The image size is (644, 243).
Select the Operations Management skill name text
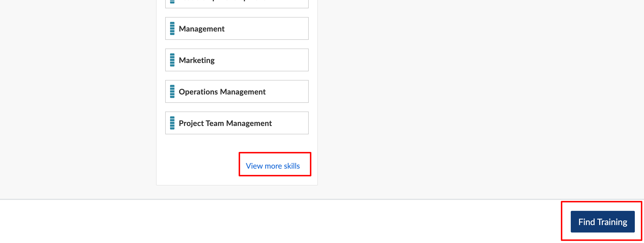tap(222, 92)
